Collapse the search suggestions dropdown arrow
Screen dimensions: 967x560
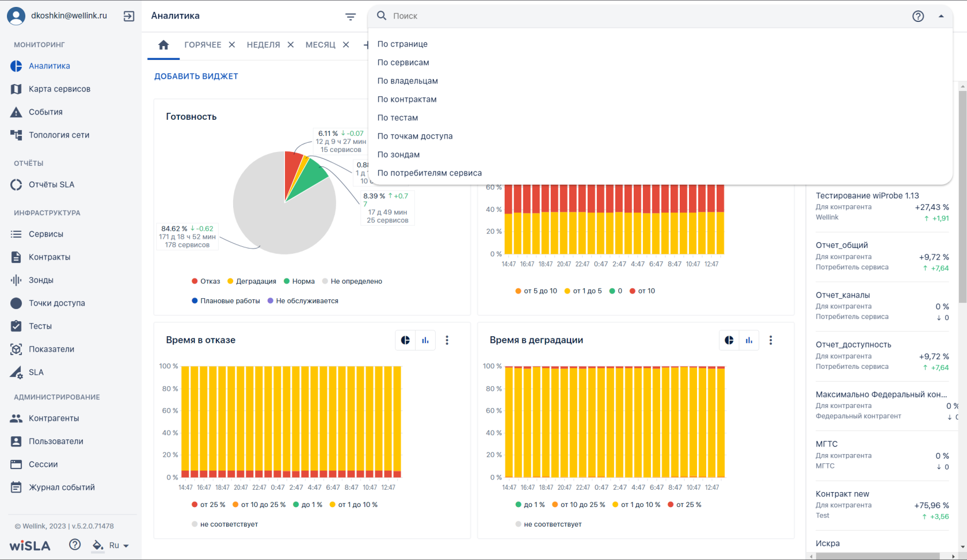941,16
